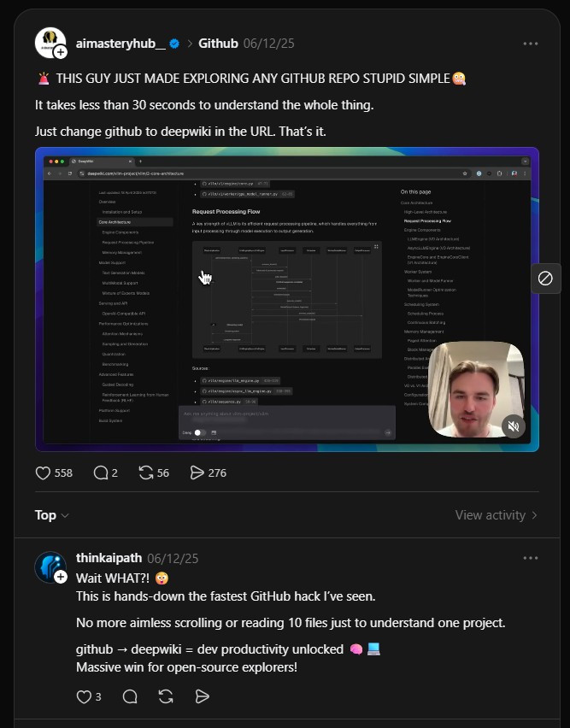Viewport: 570px width, 728px height.
Task: Repost thinkaipath's comment
Action: click(167, 696)
